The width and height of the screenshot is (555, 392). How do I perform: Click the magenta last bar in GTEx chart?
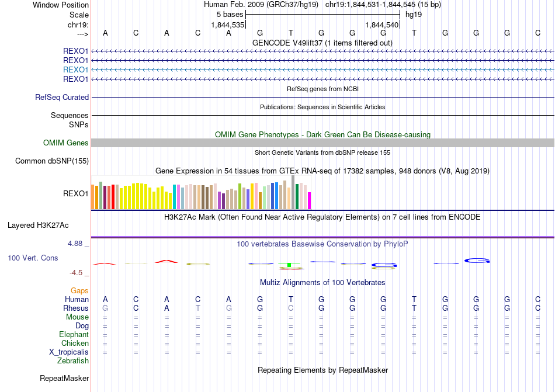coord(310,200)
